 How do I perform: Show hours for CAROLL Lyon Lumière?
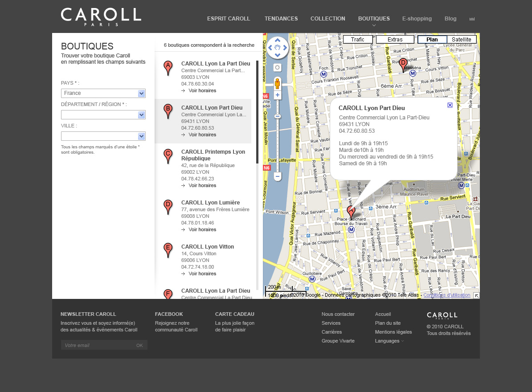[199, 229]
